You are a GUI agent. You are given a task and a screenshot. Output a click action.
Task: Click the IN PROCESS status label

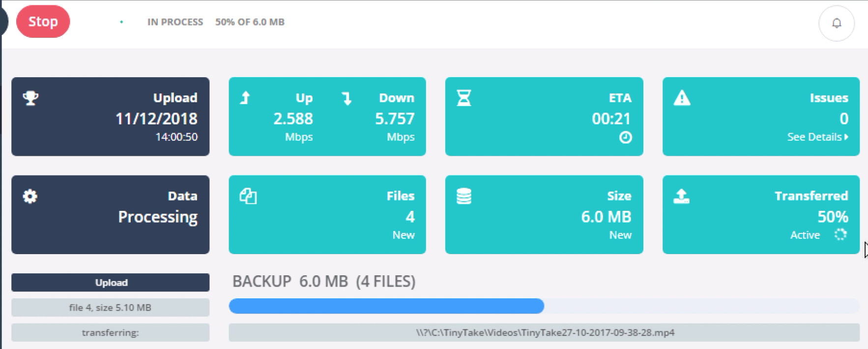pos(175,22)
